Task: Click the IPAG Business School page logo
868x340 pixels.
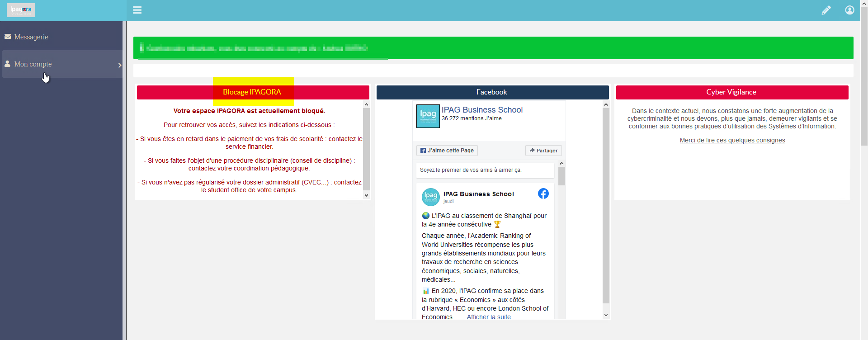Action: tap(428, 116)
